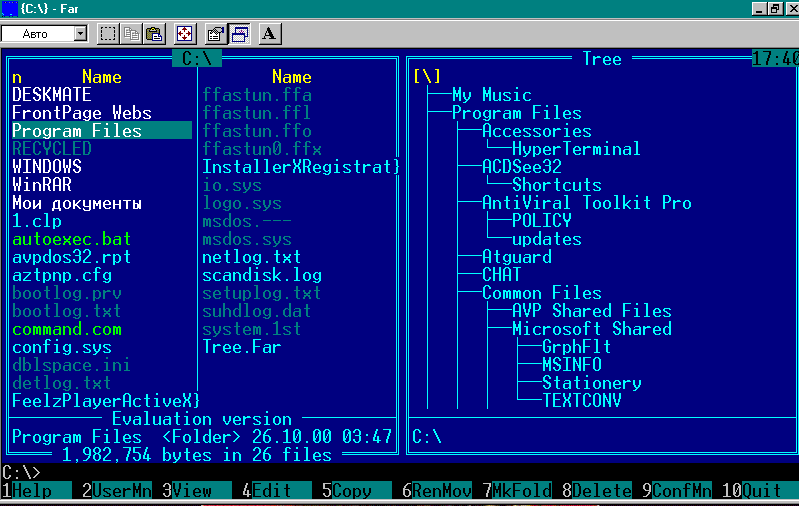Click the C:\> command line prompt
The image size is (799, 506).
pyautogui.click(x=21, y=472)
